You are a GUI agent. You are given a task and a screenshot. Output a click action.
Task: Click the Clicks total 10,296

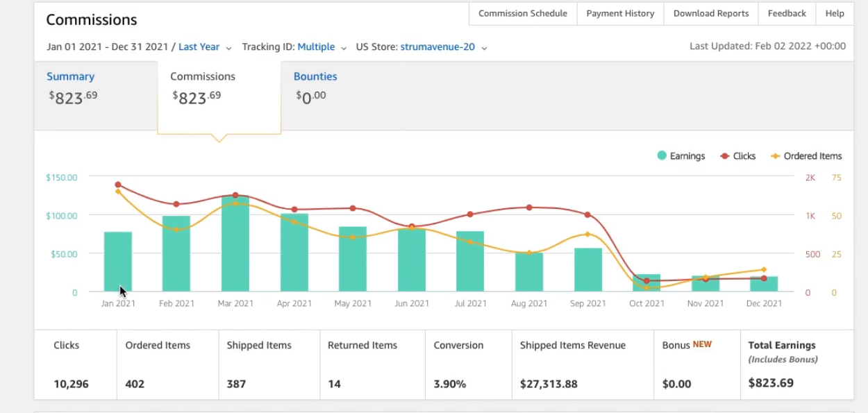point(71,384)
